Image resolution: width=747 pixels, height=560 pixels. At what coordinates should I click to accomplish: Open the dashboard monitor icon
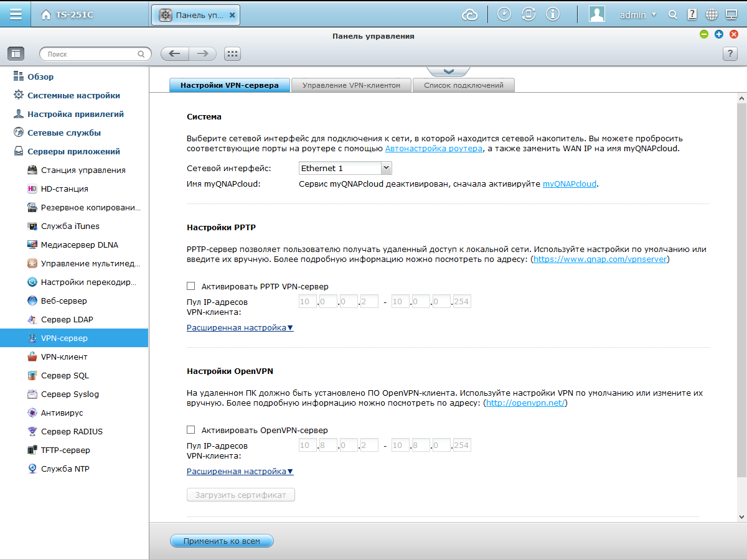pyautogui.click(x=731, y=14)
